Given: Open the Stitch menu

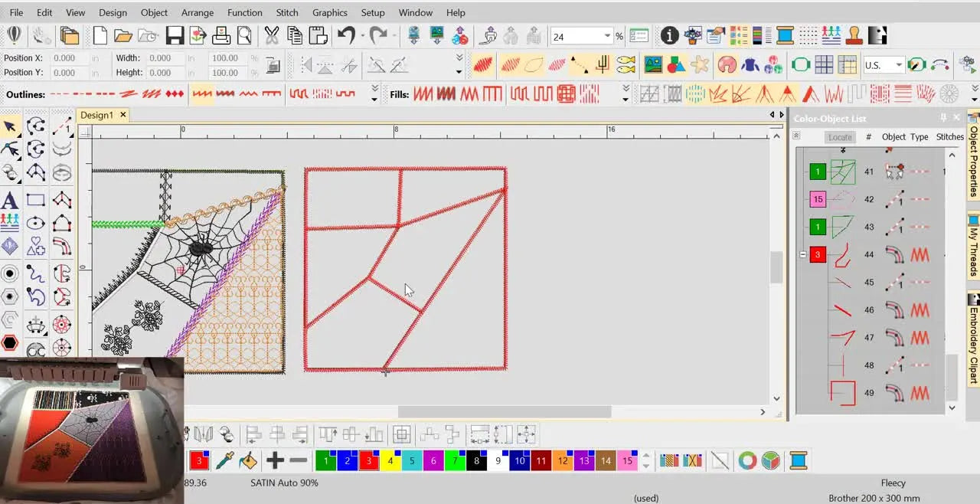Looking at the screenshot, I should click(x=286, y=12).
